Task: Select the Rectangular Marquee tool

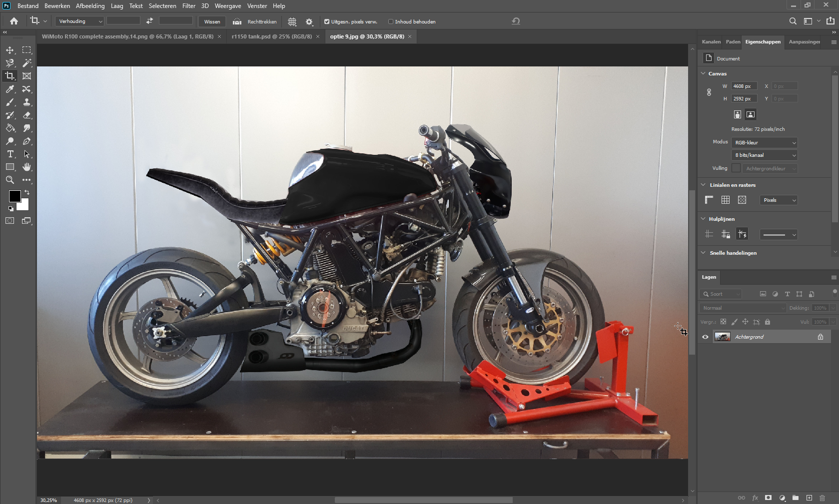Action: tap(27, 50)
